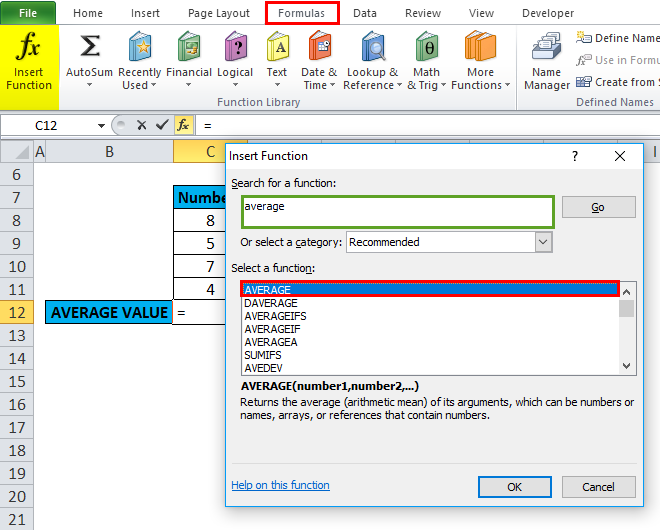Click Use in Formula icon

(583, 60)
